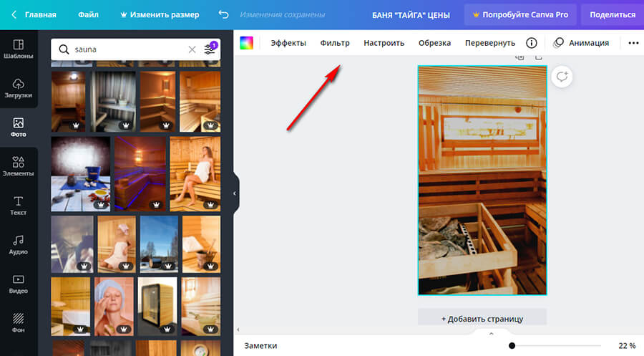Select the Элементы sidebar icon

(x=19, y=166)
